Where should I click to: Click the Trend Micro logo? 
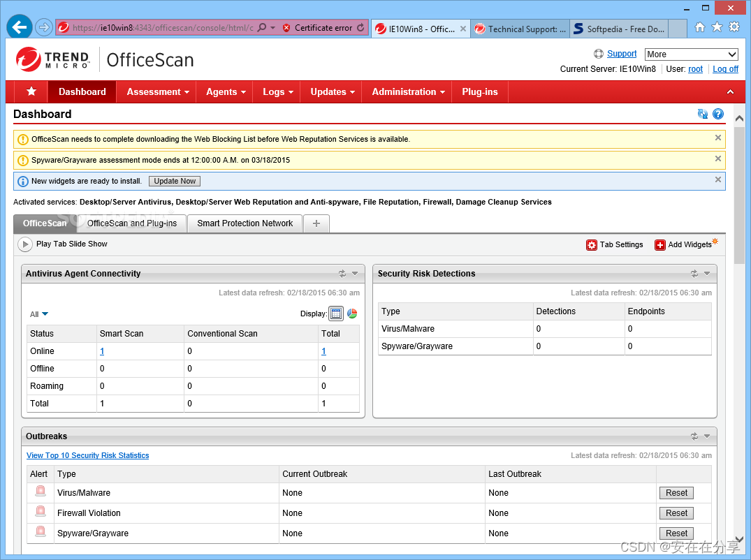(x=52, y=59)
